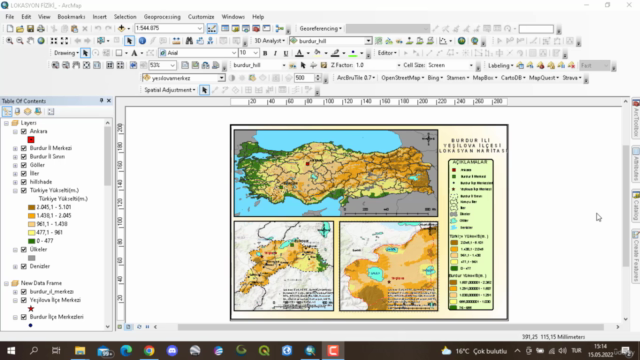Click Fixed Zoom In icon
This screenshot has height=360, width=640.
[x=54, y=41]
